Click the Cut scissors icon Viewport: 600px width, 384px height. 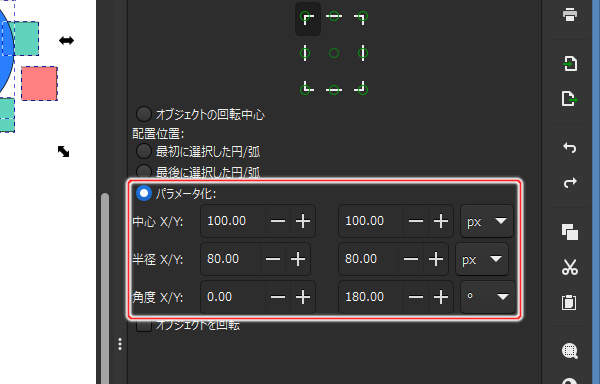pyautogui.click(x=570, y=267)
